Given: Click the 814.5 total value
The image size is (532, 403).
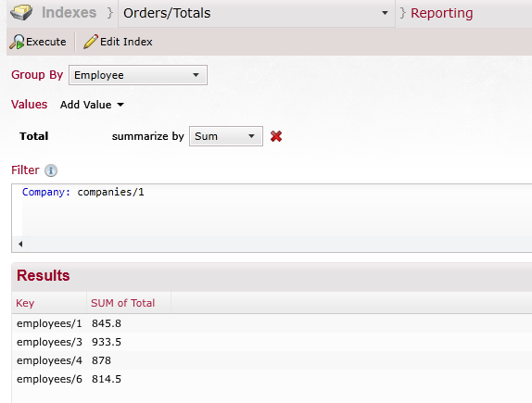Looking at the screenshot, I should click(x=107, y=379).
